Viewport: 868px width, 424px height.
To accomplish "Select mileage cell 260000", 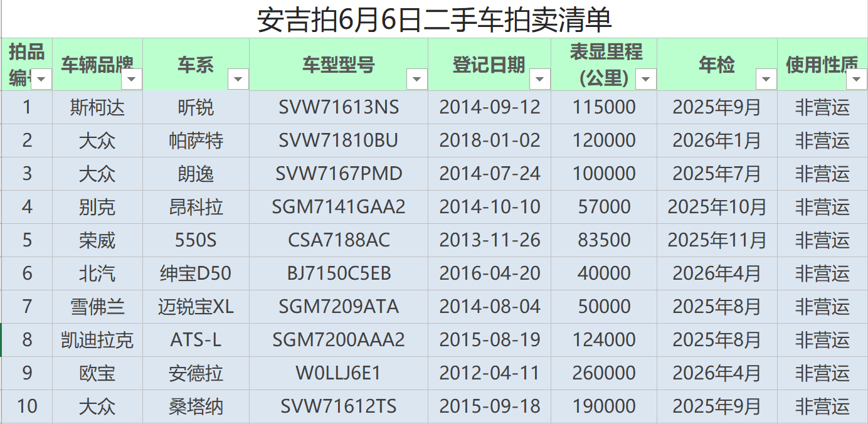I will [x=604, y=373].
